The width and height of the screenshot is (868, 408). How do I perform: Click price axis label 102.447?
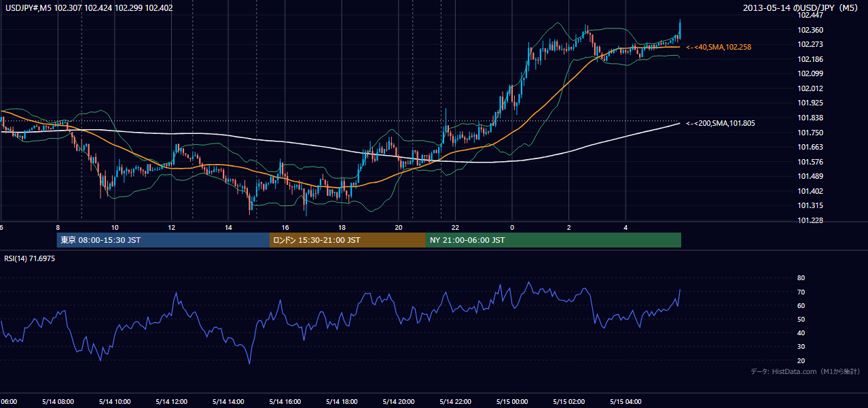[x=810, y=15]
